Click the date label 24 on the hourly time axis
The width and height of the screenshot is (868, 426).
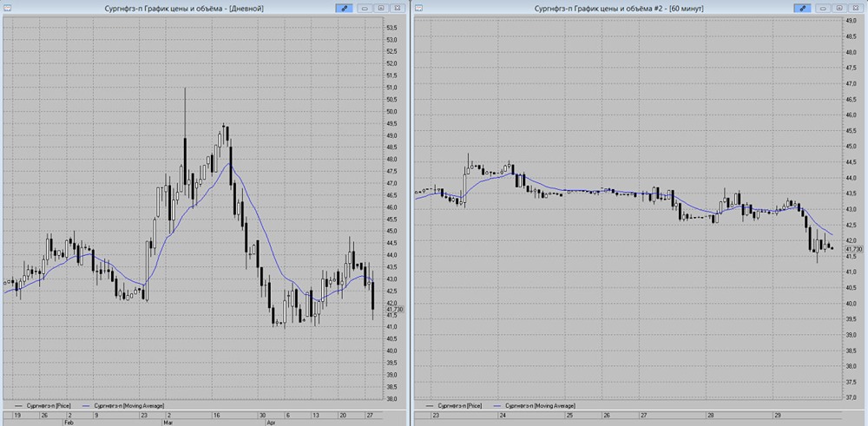coord(503,415)
